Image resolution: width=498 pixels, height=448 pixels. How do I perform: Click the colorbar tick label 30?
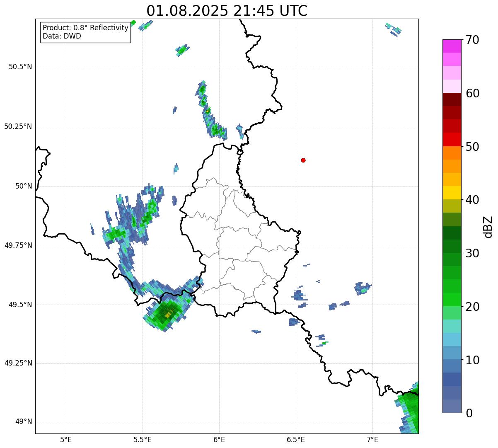[472, 253]
